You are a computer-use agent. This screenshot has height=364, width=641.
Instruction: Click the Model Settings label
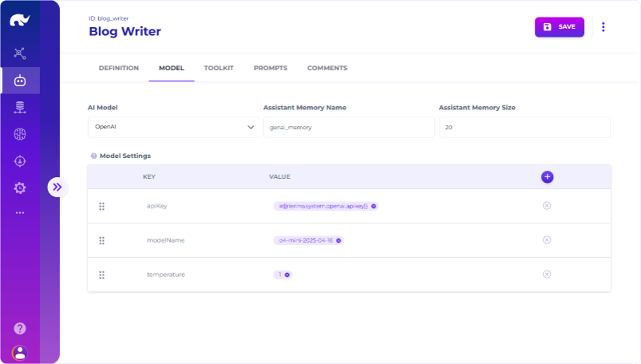tap(125, 156)
